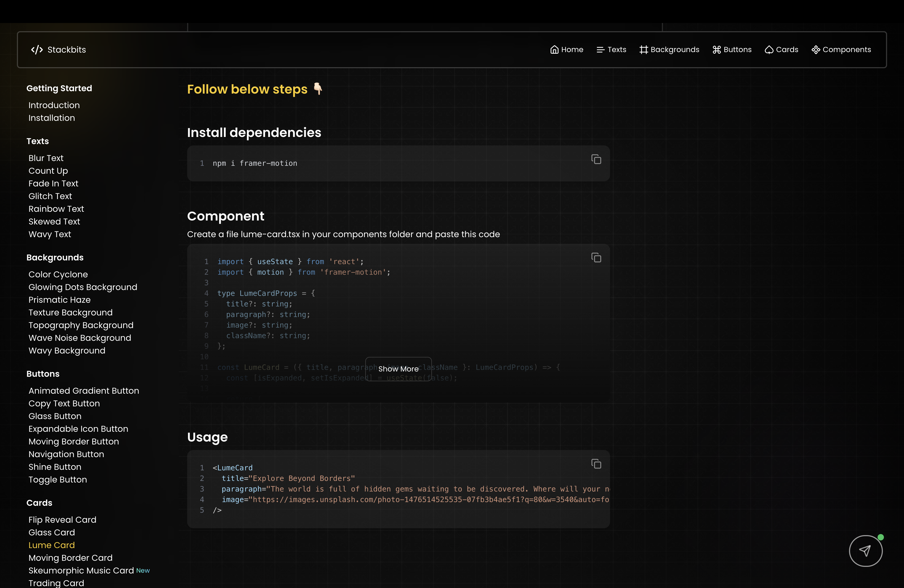
Task: Open Glowing Dots Background
Action: (83, 287)
